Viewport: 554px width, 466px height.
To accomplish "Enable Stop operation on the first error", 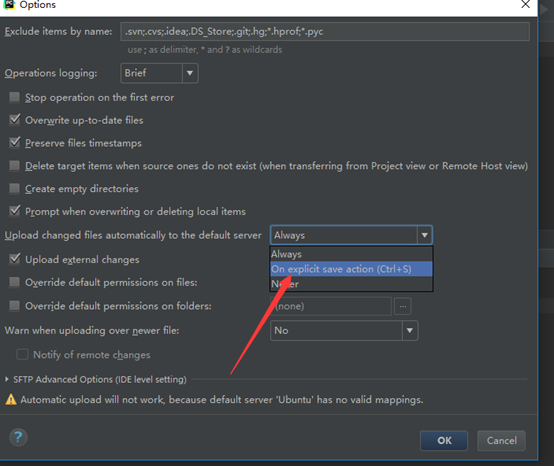I will (14, 97).
